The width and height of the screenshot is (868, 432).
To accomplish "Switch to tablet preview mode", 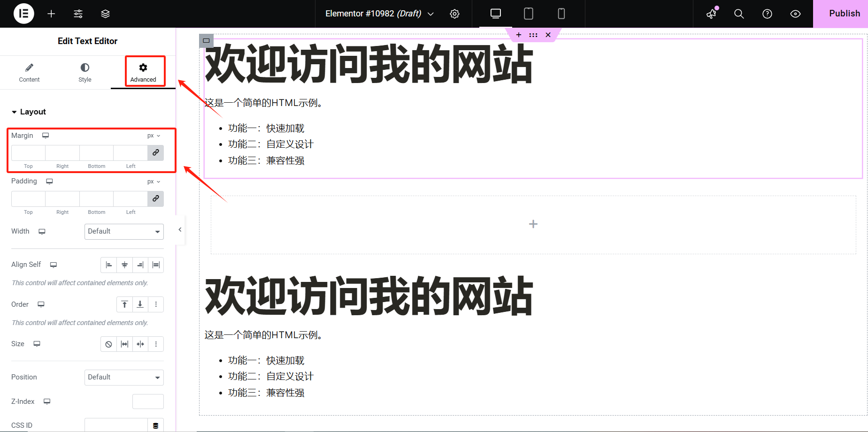I will [x=528, y=14].
